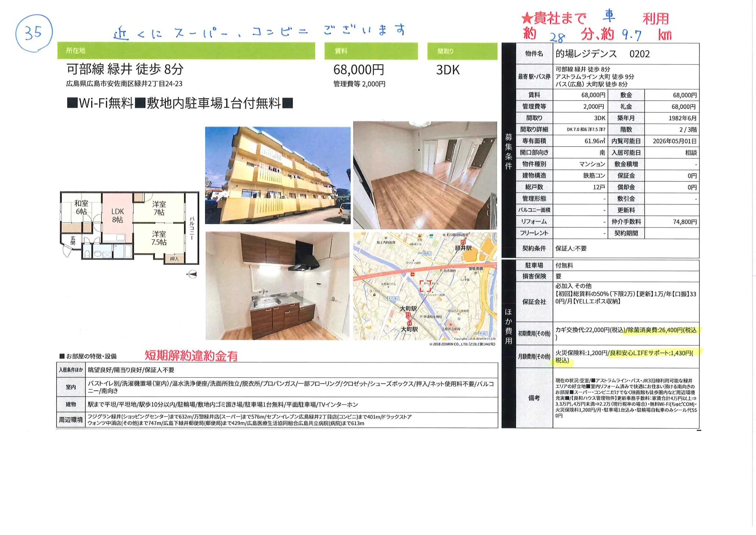Click the black square before Wi-Fi無料
Image resolution: width=756 pixels, height=535 pixels.
click(x=72, y=103)
